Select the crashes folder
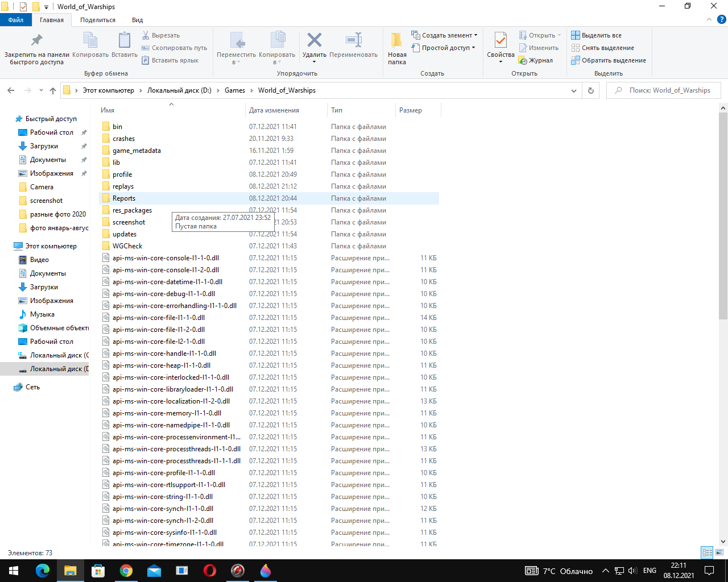 point(269,139)
